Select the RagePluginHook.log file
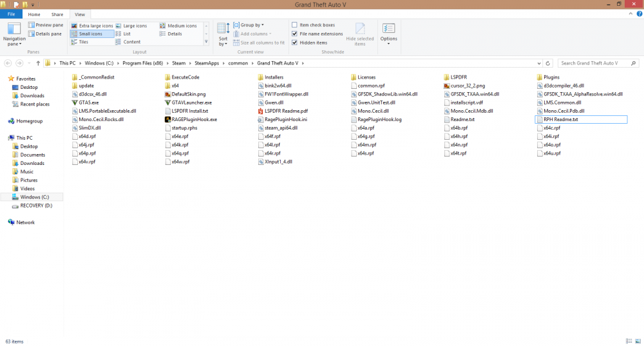 pos(376,120)
